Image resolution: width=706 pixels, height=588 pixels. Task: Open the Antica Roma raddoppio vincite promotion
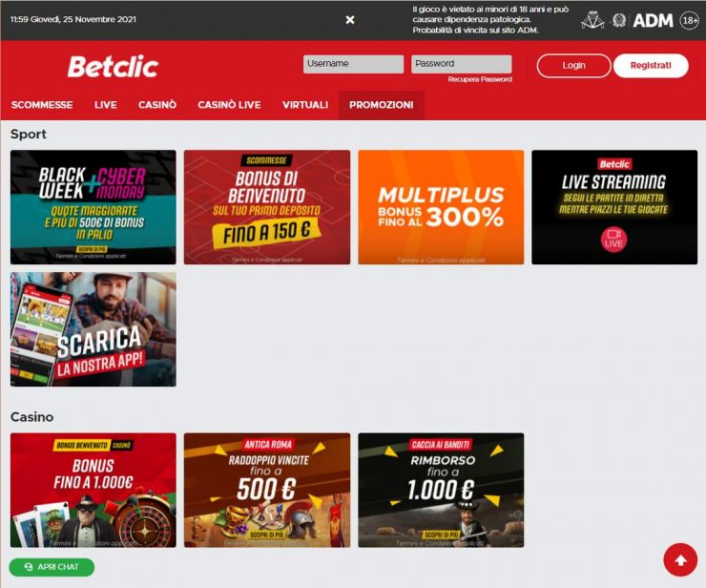pyautogui.click(x=267, y=491)
